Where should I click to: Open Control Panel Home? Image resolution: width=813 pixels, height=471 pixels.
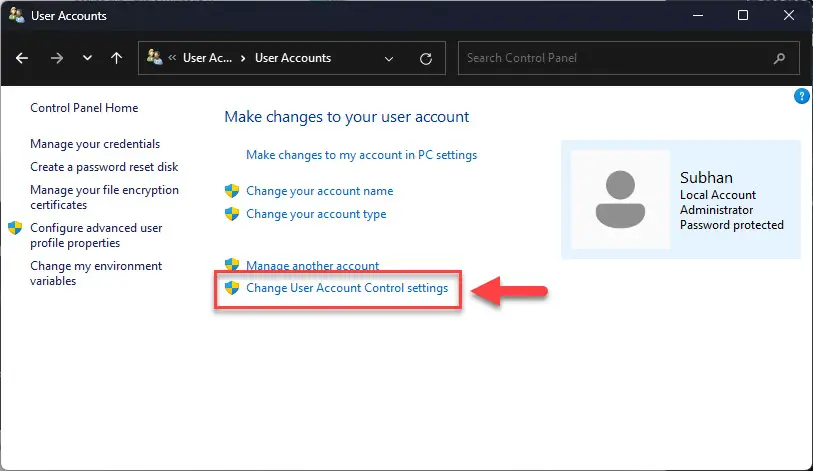point(84,108)
